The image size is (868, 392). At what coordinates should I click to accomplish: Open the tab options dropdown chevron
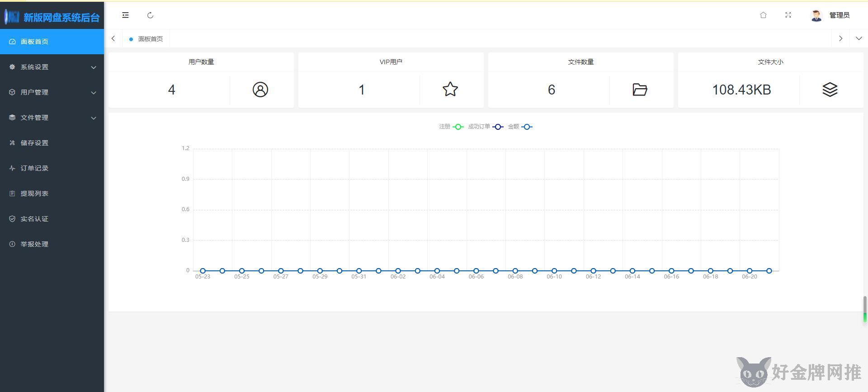tap(859, 38)
